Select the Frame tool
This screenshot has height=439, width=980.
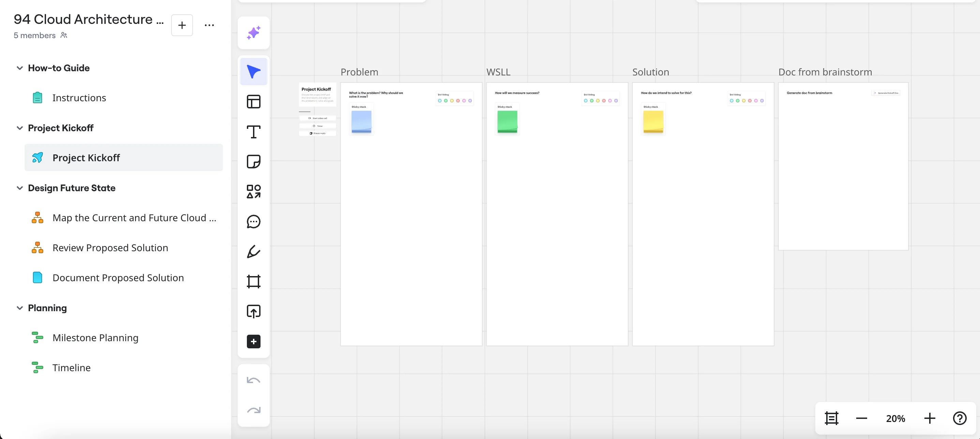click(253, 282)
